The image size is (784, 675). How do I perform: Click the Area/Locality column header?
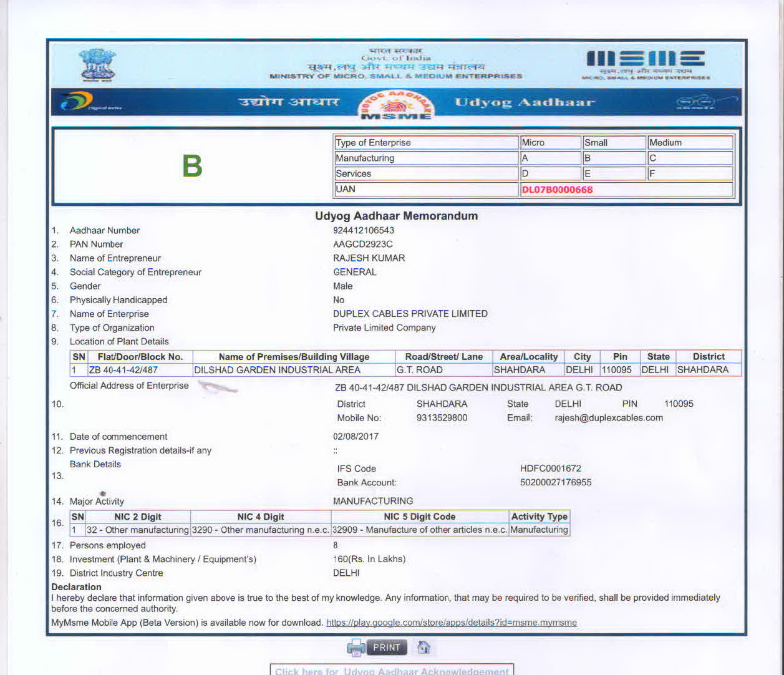[x=528, y=357]
